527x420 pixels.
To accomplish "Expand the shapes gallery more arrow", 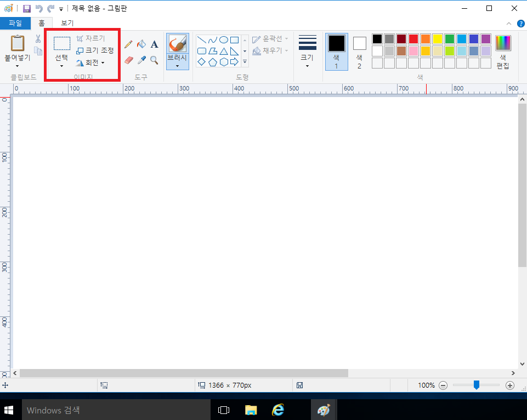I will (245, 62).
